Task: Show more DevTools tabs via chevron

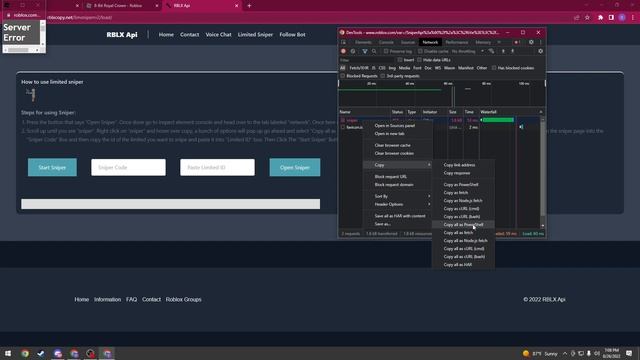Action: 499,42
